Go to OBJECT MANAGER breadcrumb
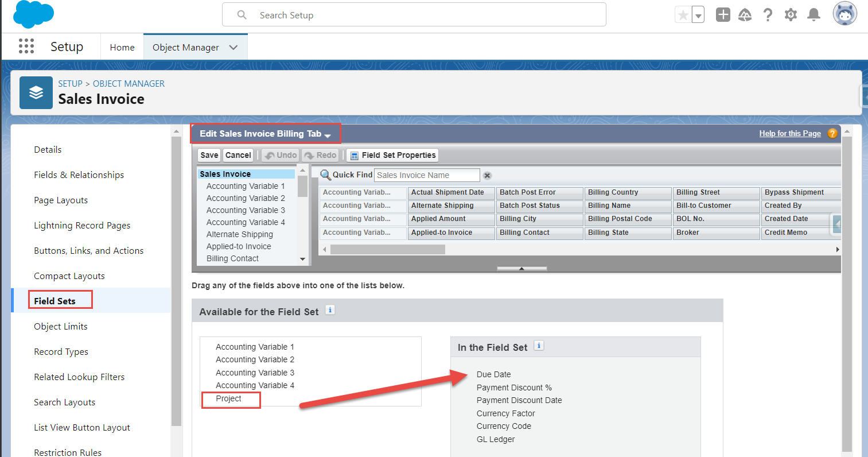Viewport: 868px width, 457px height. tap(129, 83)
